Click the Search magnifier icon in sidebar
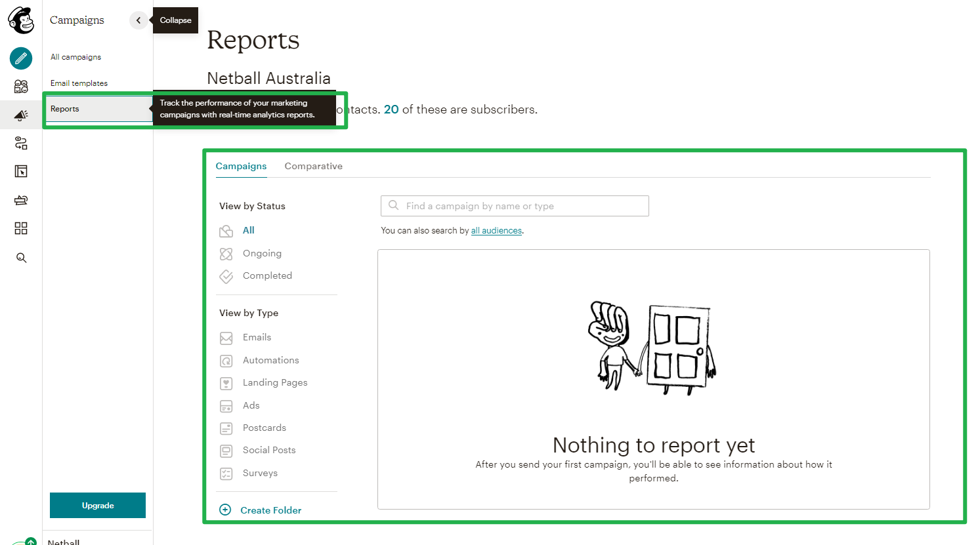The height and width of the screenshot is (545, 980). (x=21, y=258)
